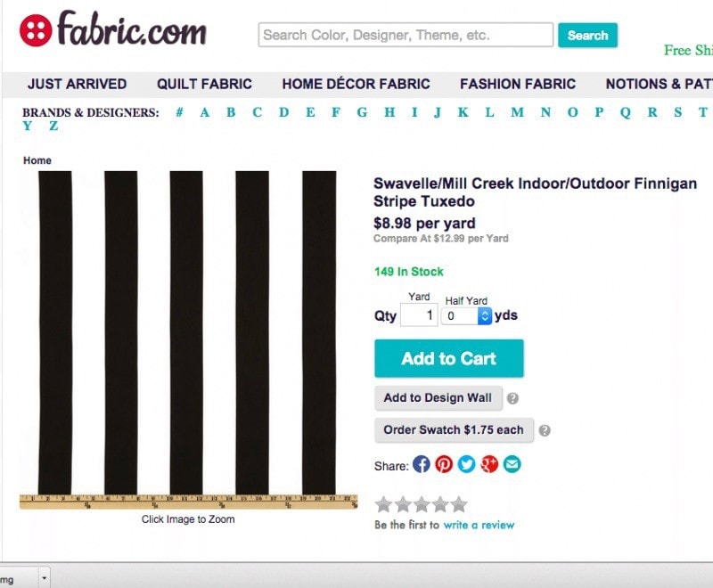713x588 pixels.
Task: Open the Quilt Fabric menu
Action: 204,84
